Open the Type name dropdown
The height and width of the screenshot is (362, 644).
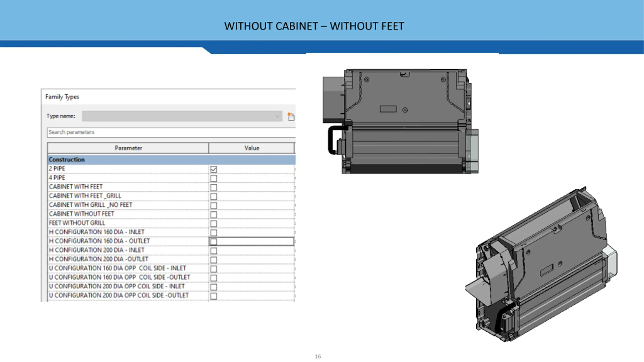pos(182,116)
